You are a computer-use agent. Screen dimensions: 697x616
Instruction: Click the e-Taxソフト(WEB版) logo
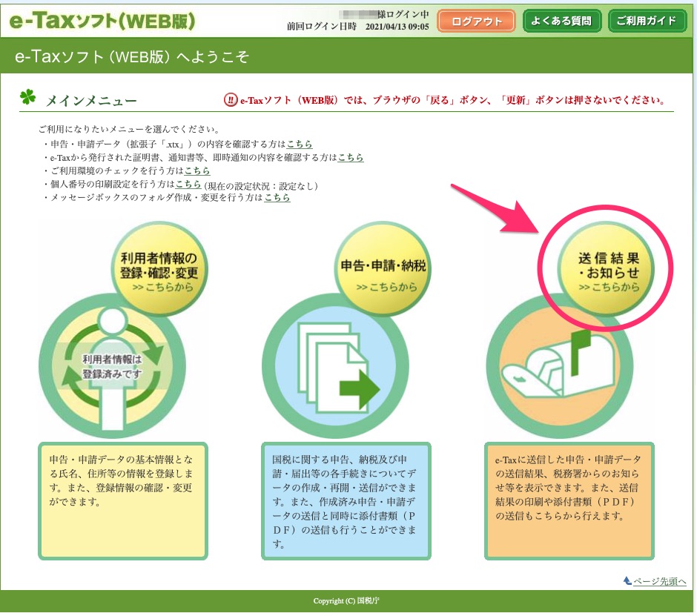pos(102,21)
